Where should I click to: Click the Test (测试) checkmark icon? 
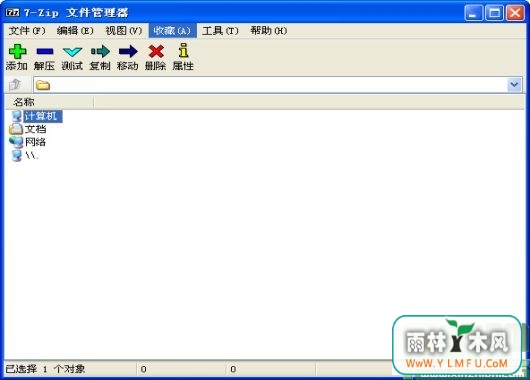[72, 52]
